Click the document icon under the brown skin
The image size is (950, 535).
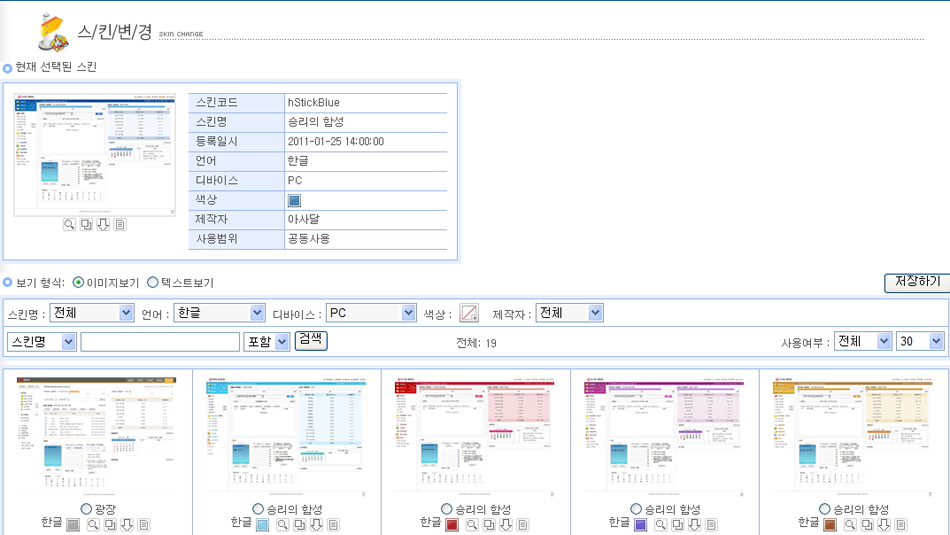tap(901, 524)
